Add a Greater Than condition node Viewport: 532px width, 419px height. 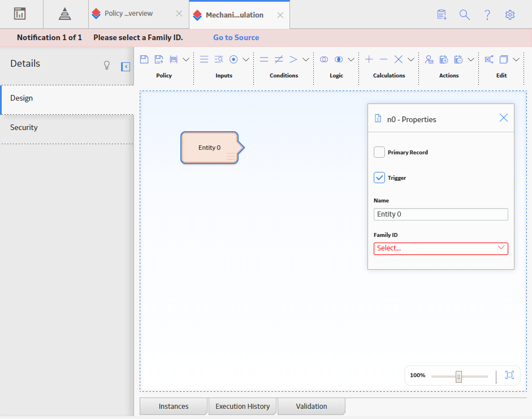pos(293,59)
